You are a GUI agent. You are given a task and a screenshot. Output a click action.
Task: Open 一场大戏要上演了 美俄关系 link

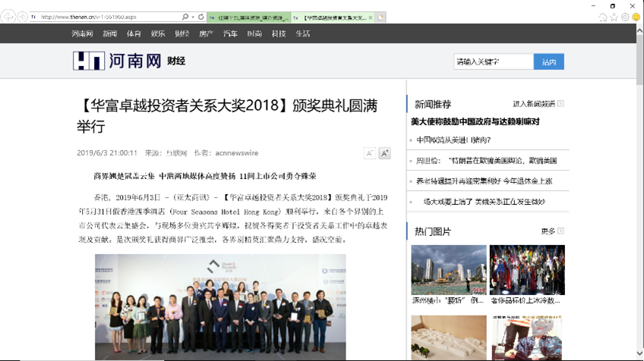(484, 202)
